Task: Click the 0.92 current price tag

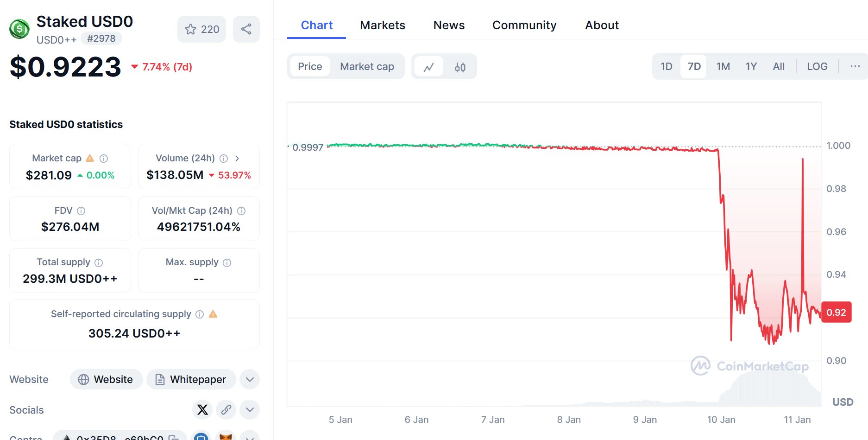Action: coord(836,312)
